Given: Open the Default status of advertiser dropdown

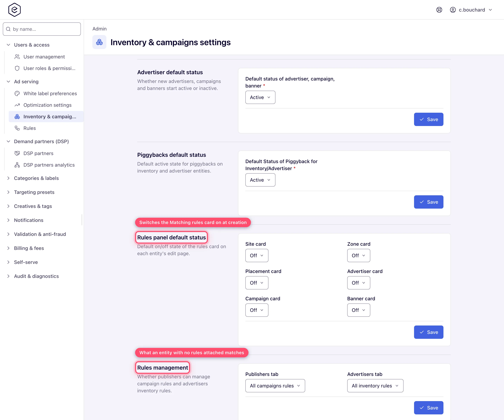Looking at the screenshot, I should coord(260,97).
